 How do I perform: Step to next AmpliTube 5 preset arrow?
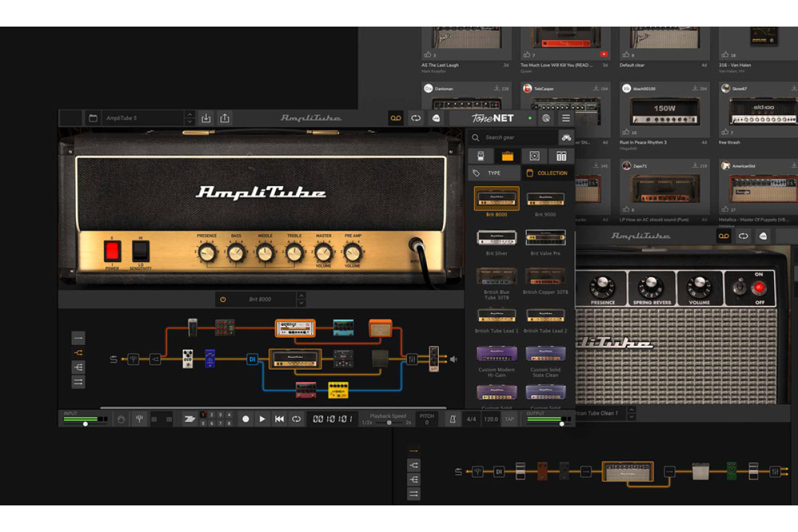190,122
